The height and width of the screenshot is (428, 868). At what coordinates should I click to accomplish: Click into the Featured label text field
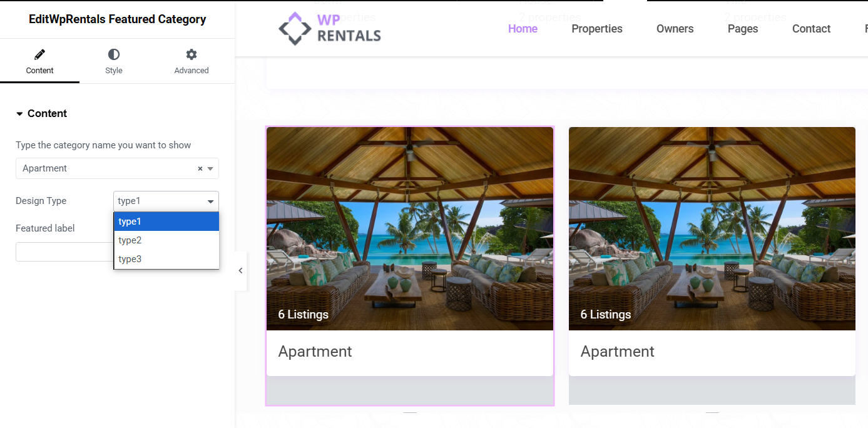[64, 252]
